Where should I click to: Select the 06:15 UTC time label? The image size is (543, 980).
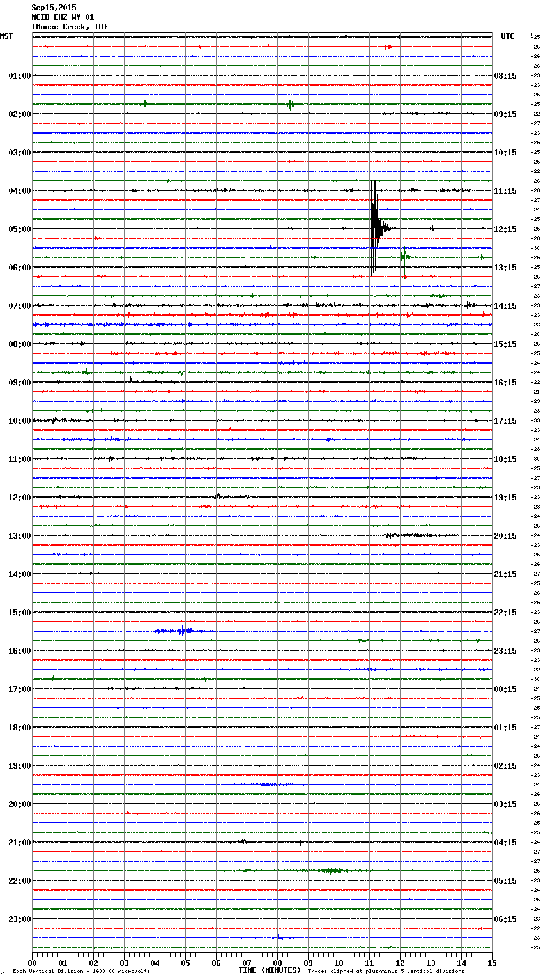pos(505,919)
